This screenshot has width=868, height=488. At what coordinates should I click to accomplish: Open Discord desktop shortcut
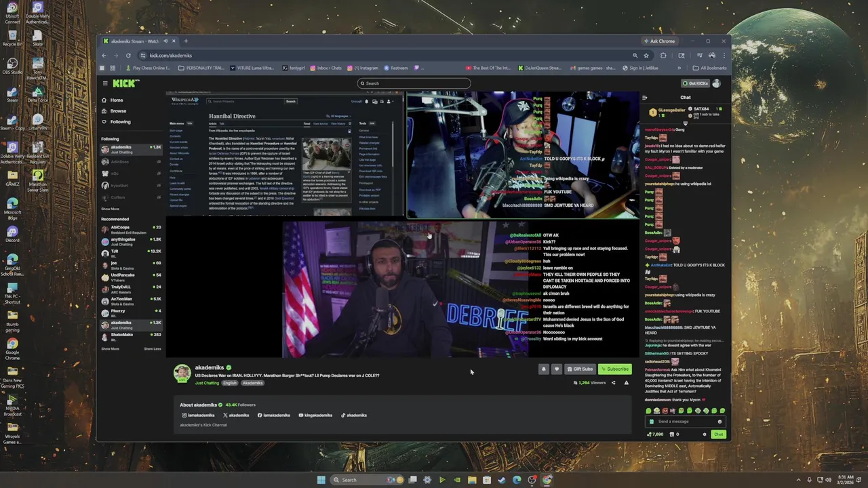pyautogui.click(x=12, y=234)
